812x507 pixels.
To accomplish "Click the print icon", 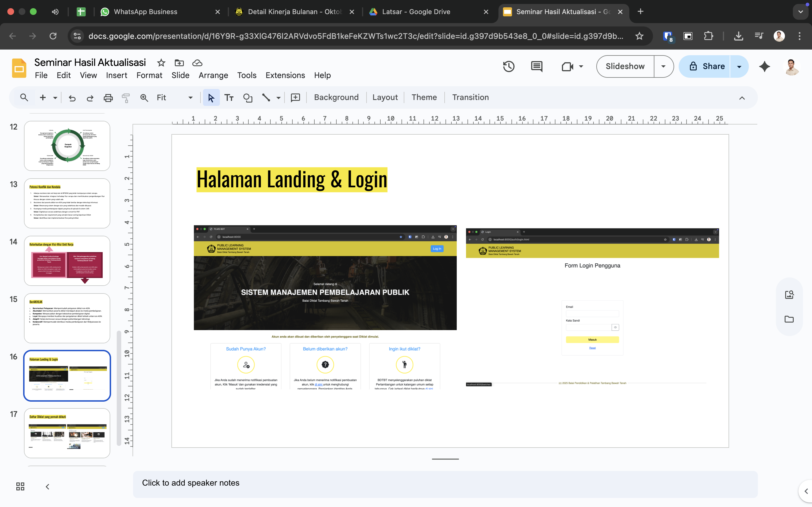I will 108,97.
